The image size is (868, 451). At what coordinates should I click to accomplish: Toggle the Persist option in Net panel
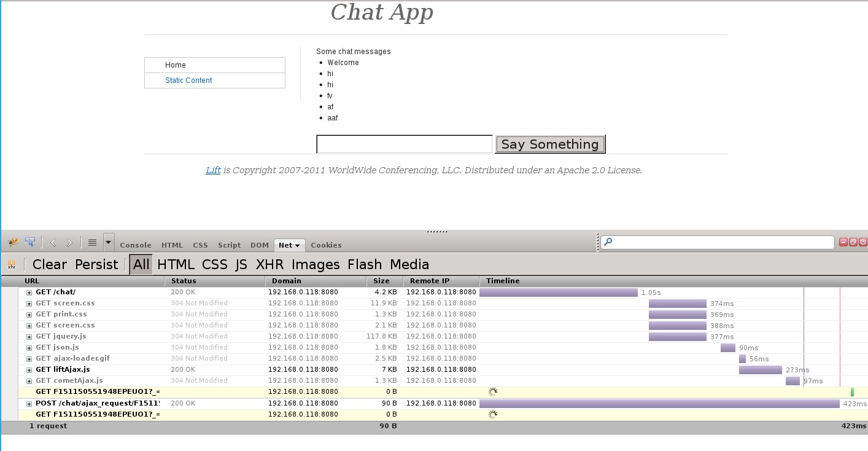click(96, 265)
